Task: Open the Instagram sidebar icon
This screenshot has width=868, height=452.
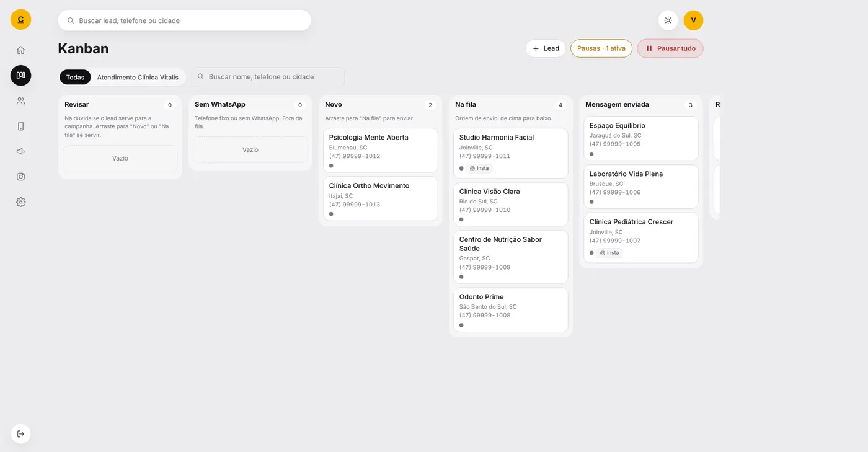Action: point(20,177)
